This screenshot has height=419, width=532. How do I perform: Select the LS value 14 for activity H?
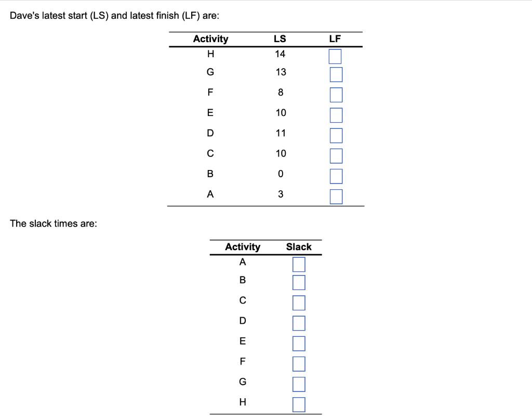pyautogui.click(x=281, y=54)
